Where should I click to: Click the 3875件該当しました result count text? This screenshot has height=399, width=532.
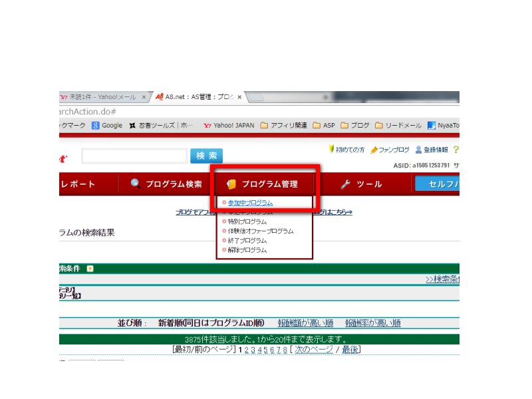[266, 339]
